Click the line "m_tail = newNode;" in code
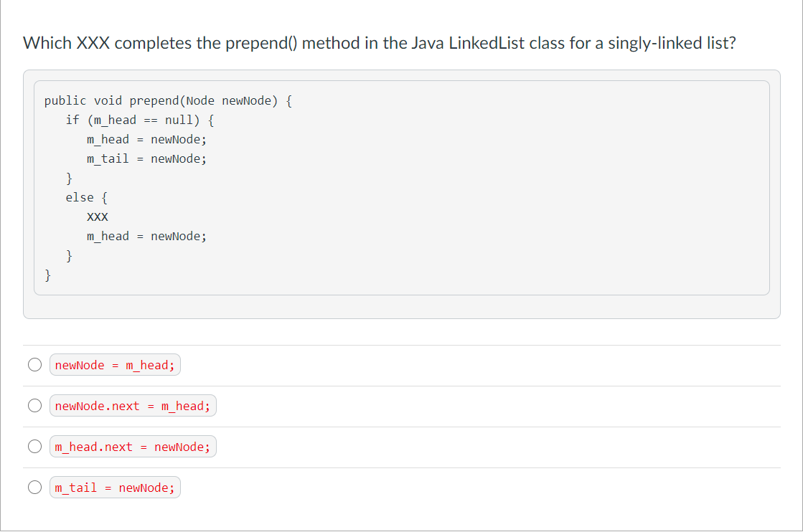The image size is (803, 532). (146, 158)
